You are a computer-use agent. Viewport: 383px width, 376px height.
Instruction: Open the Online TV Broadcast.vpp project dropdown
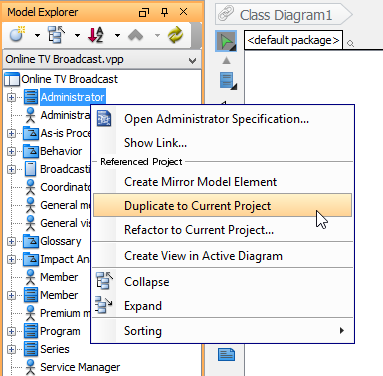pyautogui.click(x=192, y=60)
